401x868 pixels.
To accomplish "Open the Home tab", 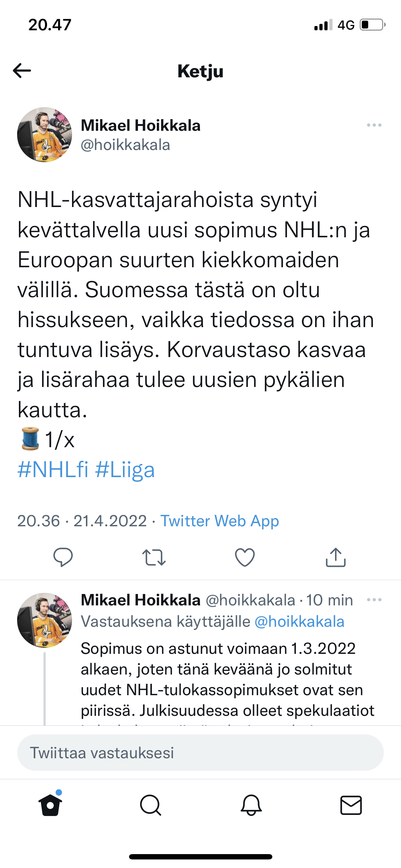I will coord(50,805).
